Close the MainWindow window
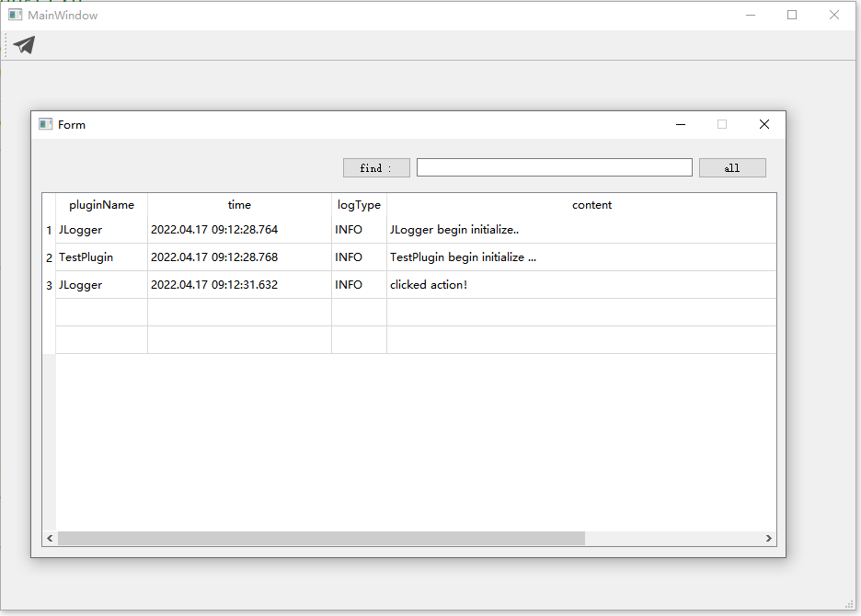The image size is (861, 616). [834, 15]
